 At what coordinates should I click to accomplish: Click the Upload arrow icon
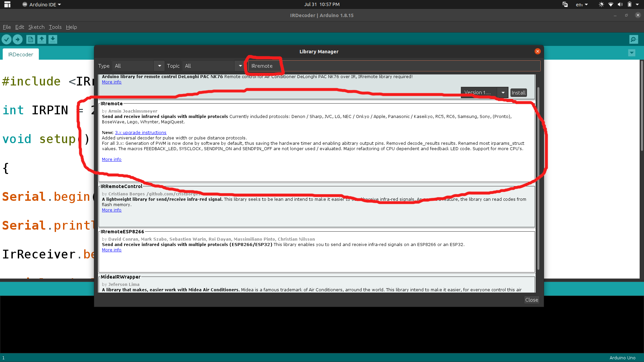(18, 40)
